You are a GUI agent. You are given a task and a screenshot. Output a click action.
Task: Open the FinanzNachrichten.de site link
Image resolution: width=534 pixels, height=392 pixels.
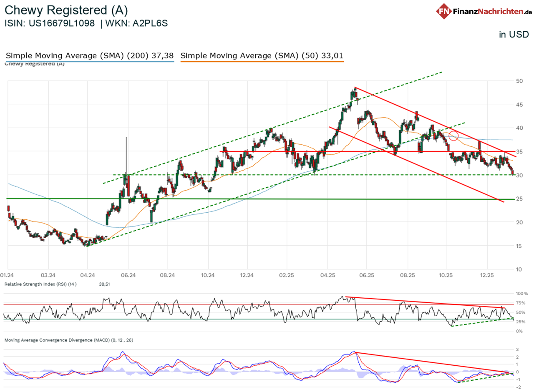coord(491,12)
